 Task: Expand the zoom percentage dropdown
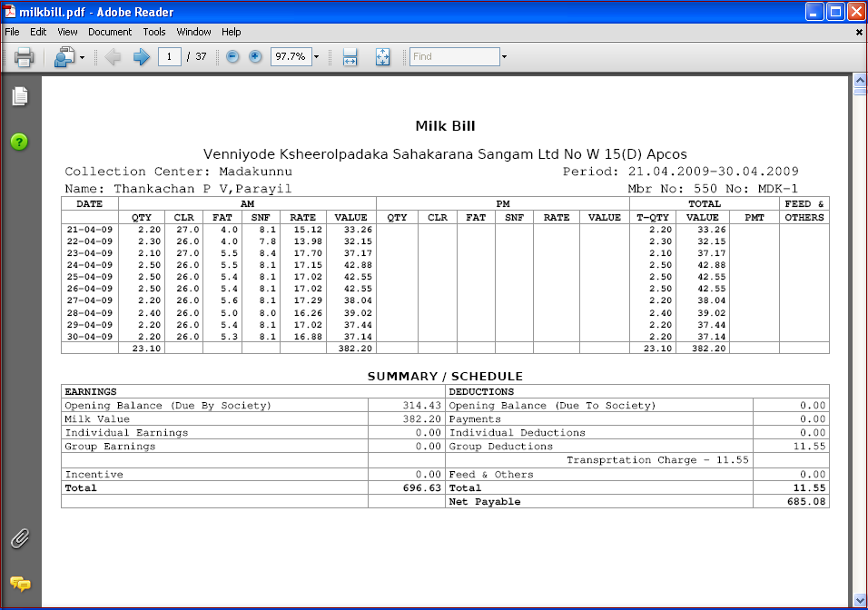point(316,57)
